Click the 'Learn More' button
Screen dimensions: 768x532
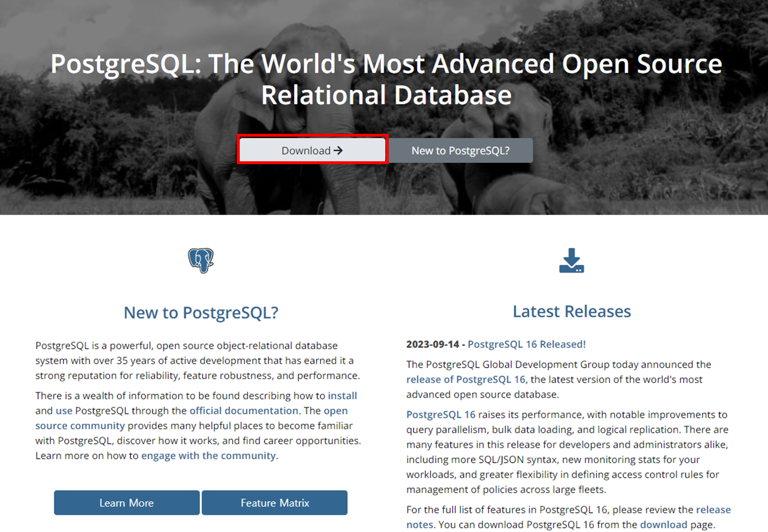point(127,503)
